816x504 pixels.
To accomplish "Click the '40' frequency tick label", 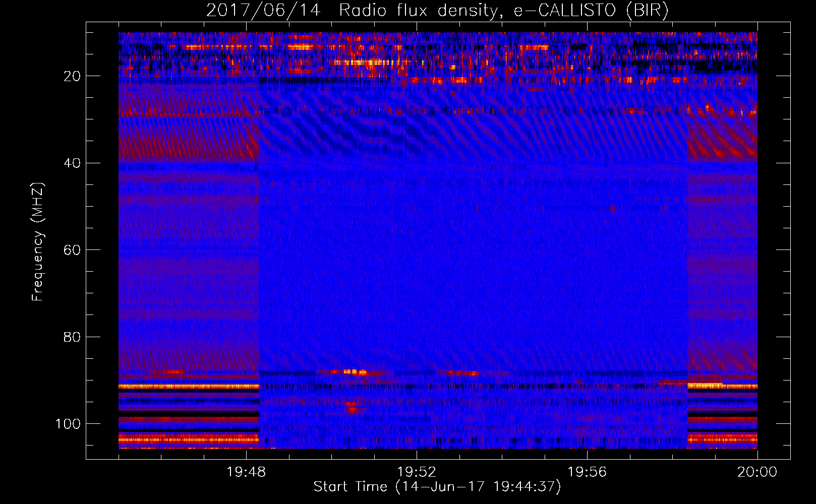I will [x=72, y=163].
